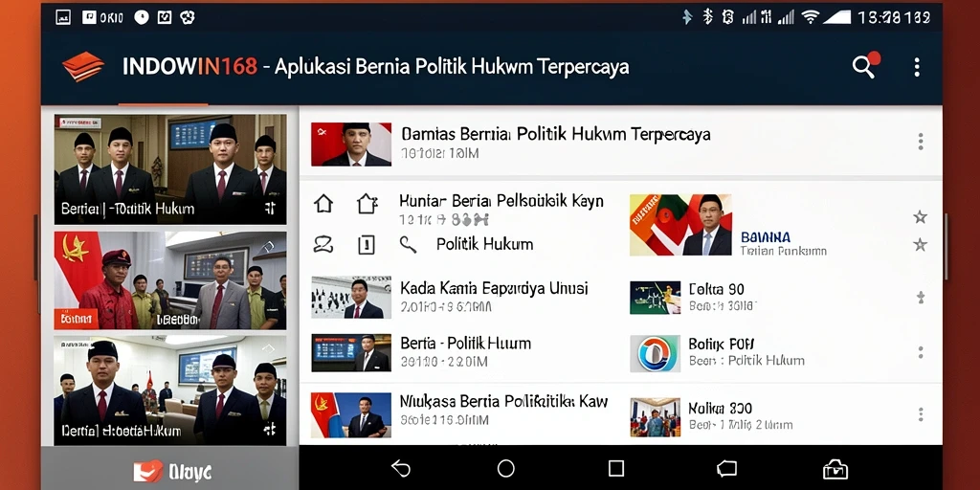980x490 pixels.
Task: Open the Colta 90 thumbnail
Action: pyautogui.click(x=655, y=297)
